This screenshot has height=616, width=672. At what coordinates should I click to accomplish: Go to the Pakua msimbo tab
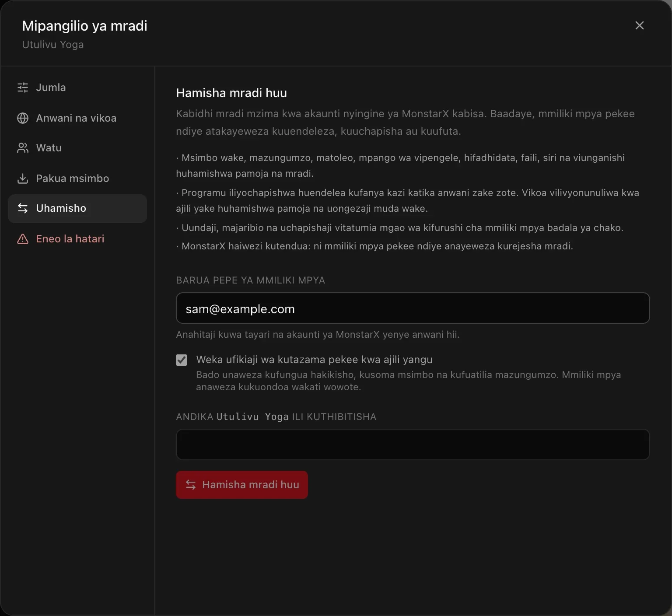[x=77, y=178]
